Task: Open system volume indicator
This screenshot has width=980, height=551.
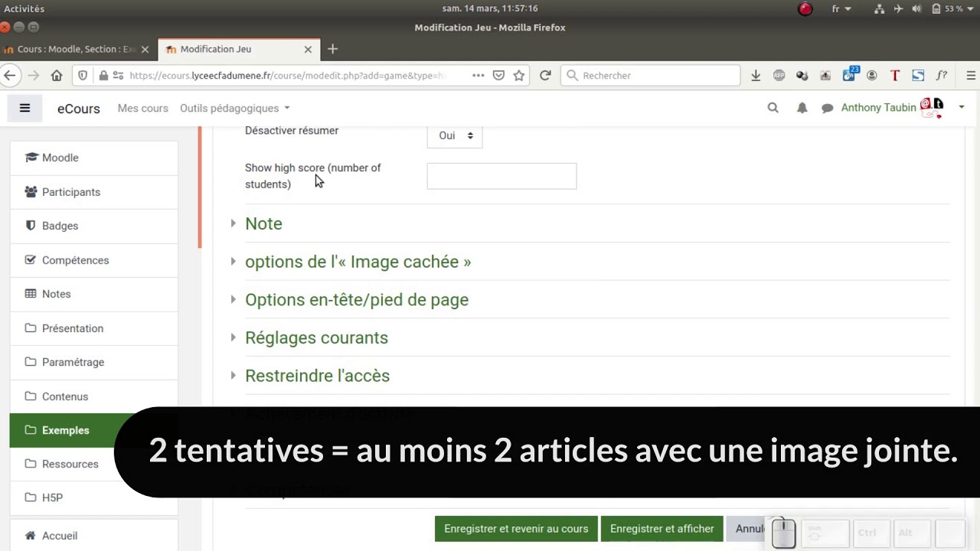Action: [916, 8]
